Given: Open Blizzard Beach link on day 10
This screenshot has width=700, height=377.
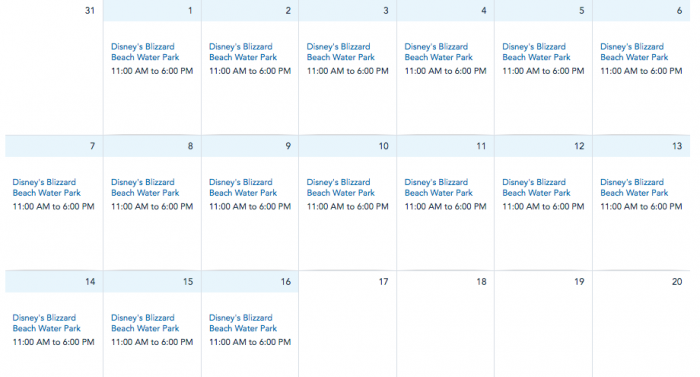Looking at the screenshot, I should [341, 188].
